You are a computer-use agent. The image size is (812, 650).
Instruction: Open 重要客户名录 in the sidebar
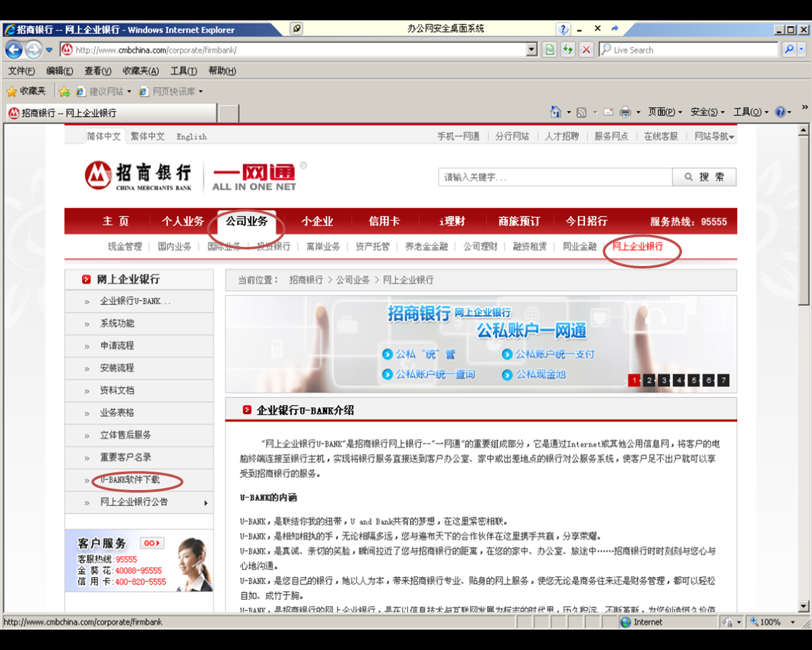(x=126, y=458)
